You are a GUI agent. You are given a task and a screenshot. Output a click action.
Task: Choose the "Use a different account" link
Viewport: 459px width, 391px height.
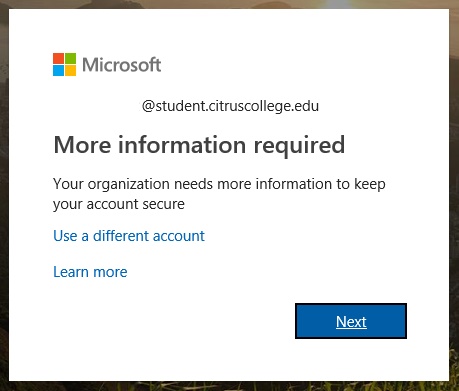click(x=129, y=236)
